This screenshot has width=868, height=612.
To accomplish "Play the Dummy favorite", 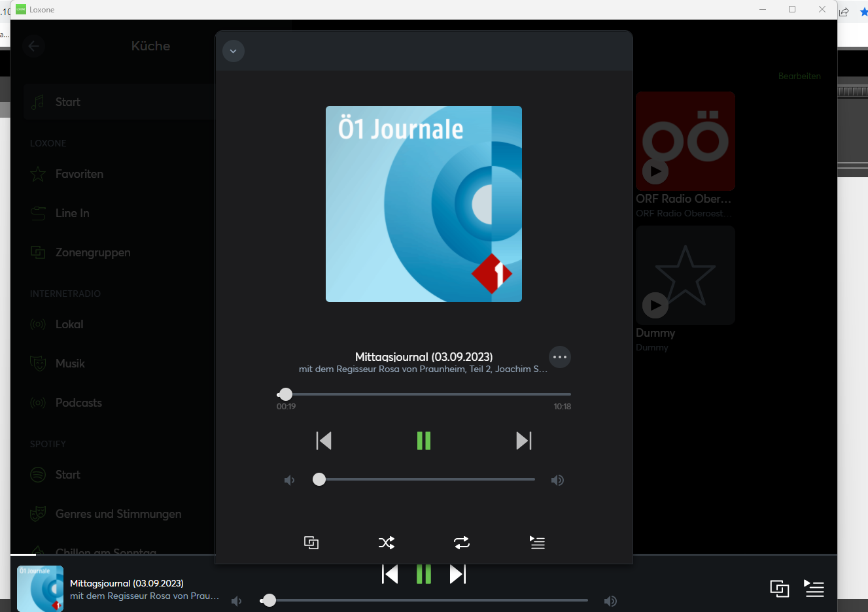I will click(655, 305).
